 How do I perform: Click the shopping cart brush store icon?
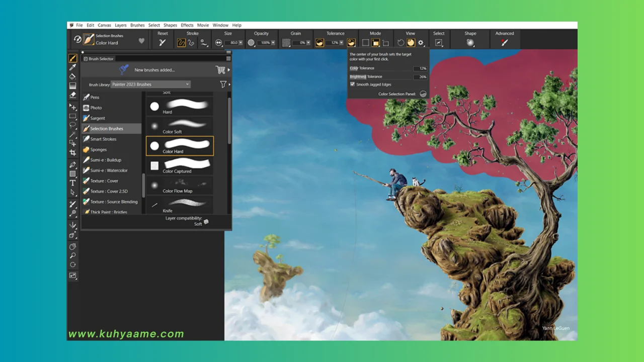tap(220, 70)
